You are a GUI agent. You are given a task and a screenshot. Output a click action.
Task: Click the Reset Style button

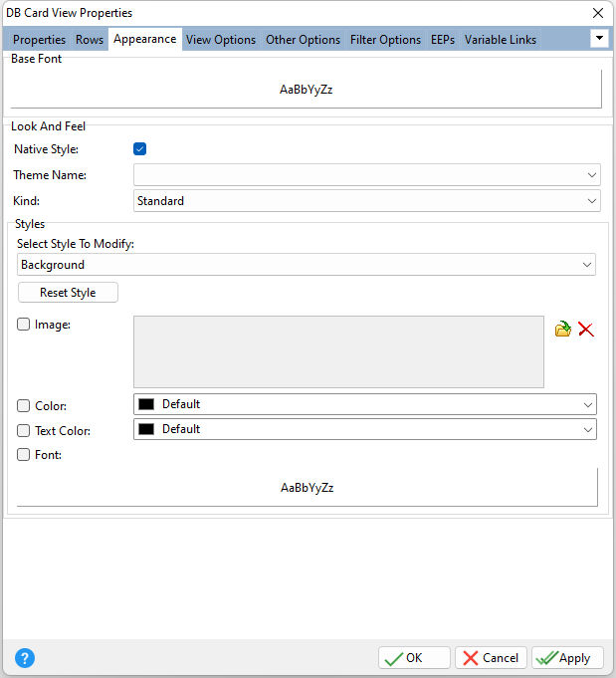coord(68,293)
